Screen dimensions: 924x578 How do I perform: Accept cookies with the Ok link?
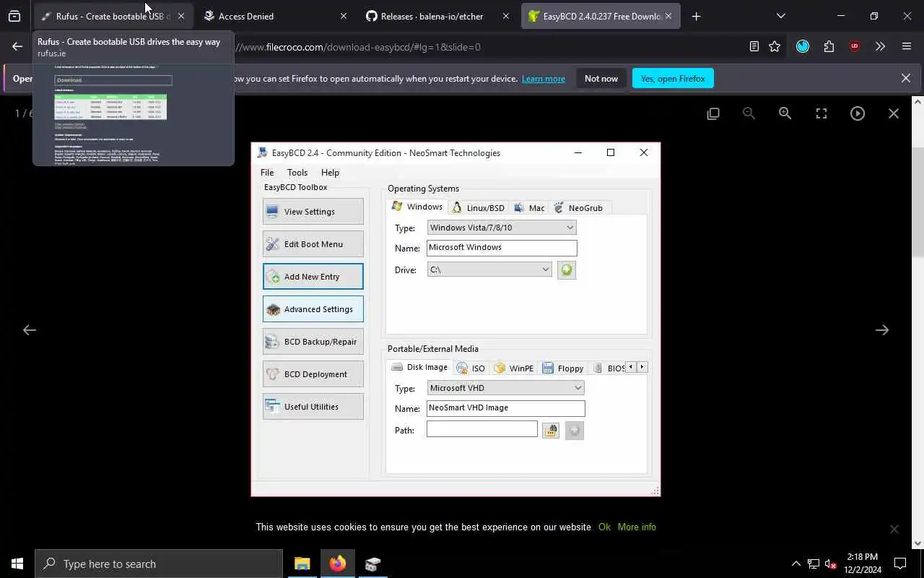coord(604,527)
